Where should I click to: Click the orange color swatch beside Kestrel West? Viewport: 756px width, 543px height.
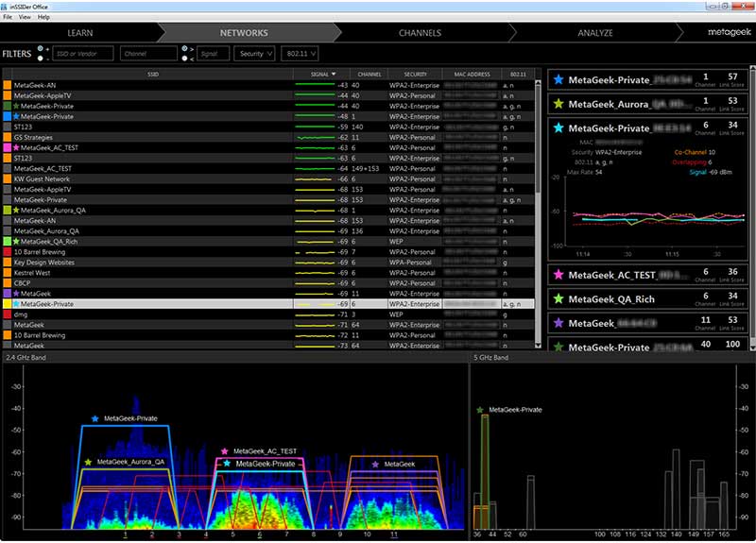(x=7, y=272)
